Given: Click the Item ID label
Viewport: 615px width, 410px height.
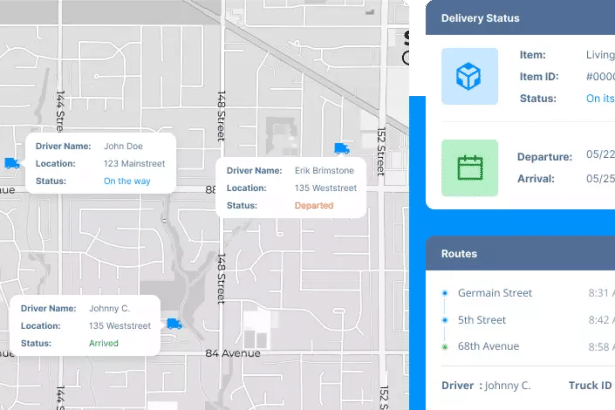Looking at the screenshot, I should tap(539, 77).
